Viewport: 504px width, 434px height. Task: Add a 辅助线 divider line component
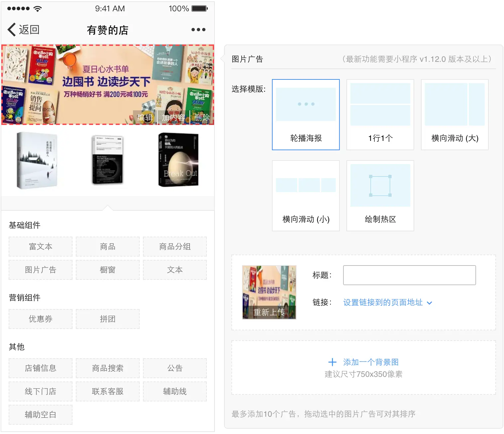pos(175,391)
